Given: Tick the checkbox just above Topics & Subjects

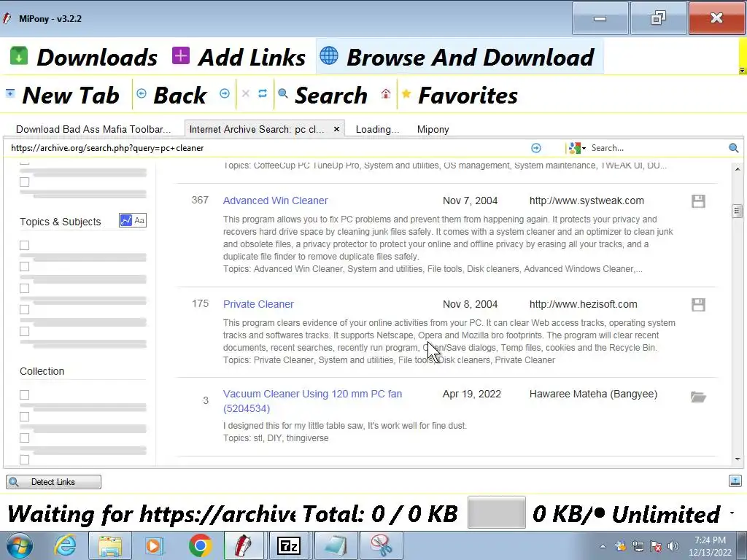Looking at the screenshot, I should 24,182.
